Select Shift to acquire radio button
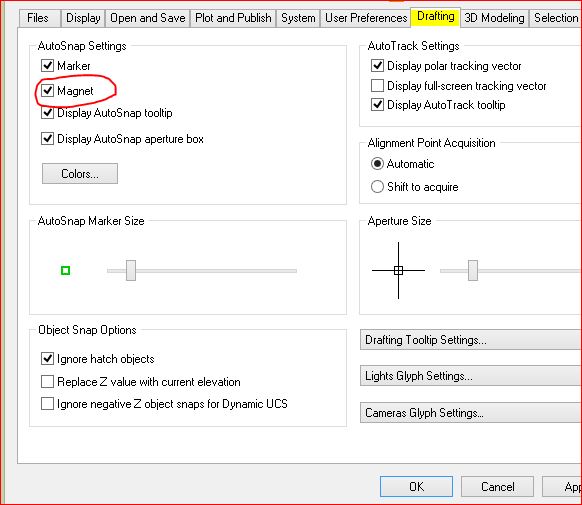This screenshot has width=582, height=505. pyautogui.click(x=377, y=187)
